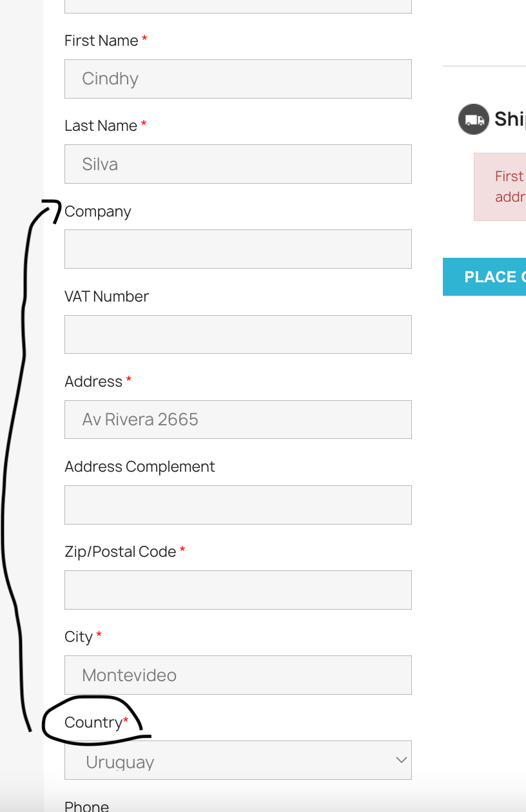
Task: Click the Address Complement input field
Action: tap(238, 505)
